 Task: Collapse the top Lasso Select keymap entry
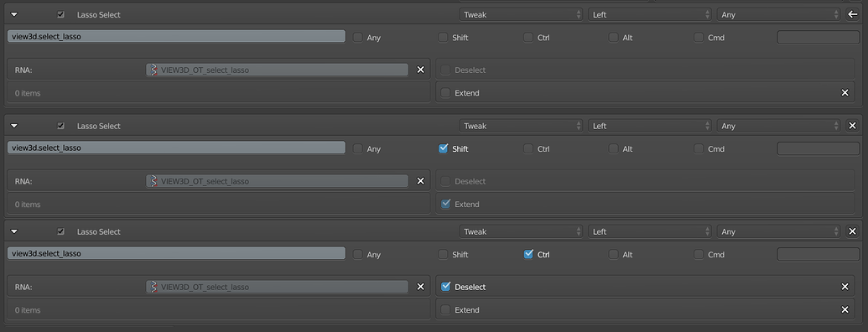pyautogui.click(x=14, y=15)
